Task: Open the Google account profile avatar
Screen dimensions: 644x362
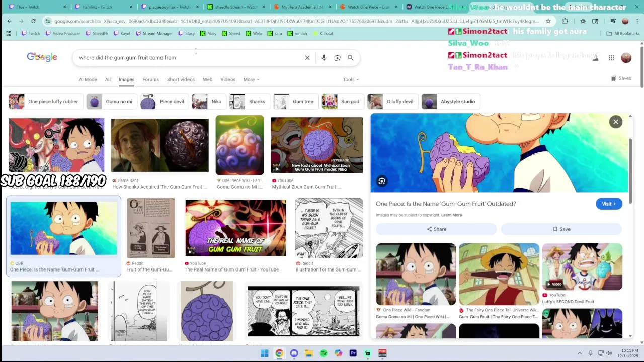Action: (626, 58)
